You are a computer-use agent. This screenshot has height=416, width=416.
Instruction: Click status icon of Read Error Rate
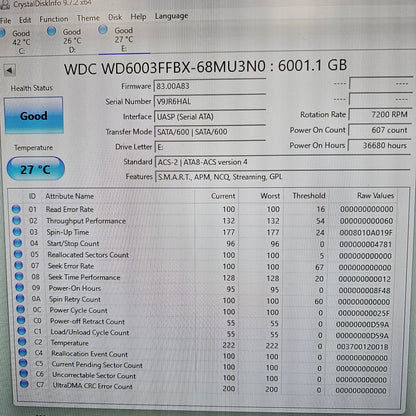(x=16, y=209)
